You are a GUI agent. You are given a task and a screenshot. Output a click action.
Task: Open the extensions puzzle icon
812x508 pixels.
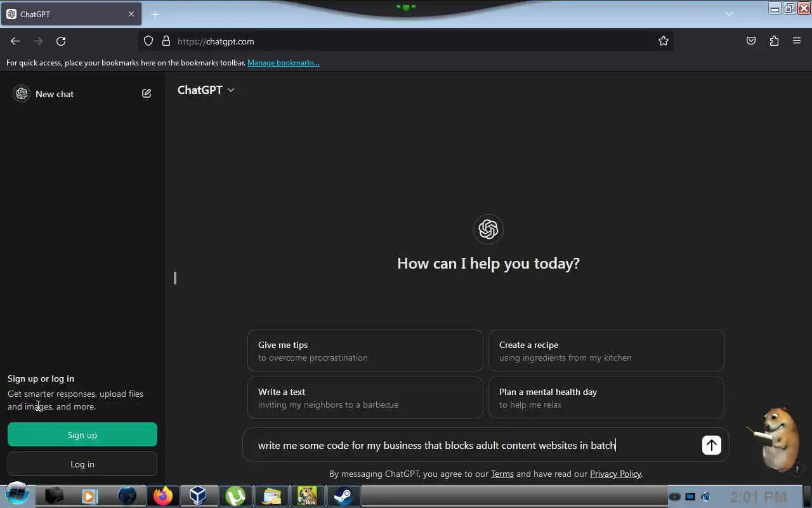[774, 41]
